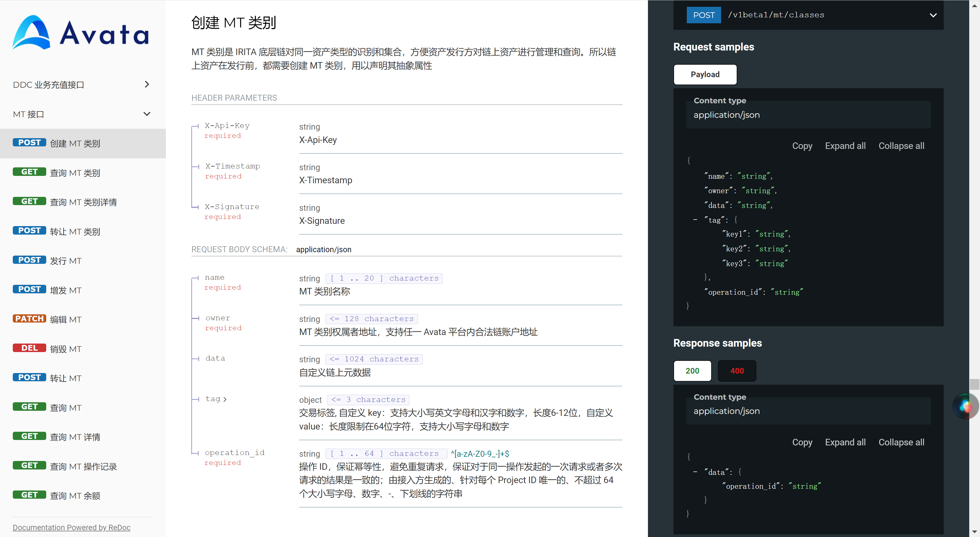The width and height of the screenshot is (980, 537).
Task: Copy the response sample JSON
Action: [802, 442]
